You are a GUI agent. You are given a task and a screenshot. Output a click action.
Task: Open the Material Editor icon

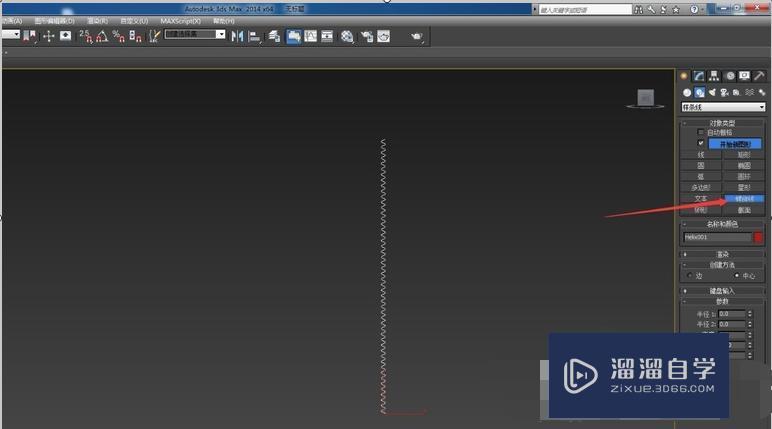347,36
